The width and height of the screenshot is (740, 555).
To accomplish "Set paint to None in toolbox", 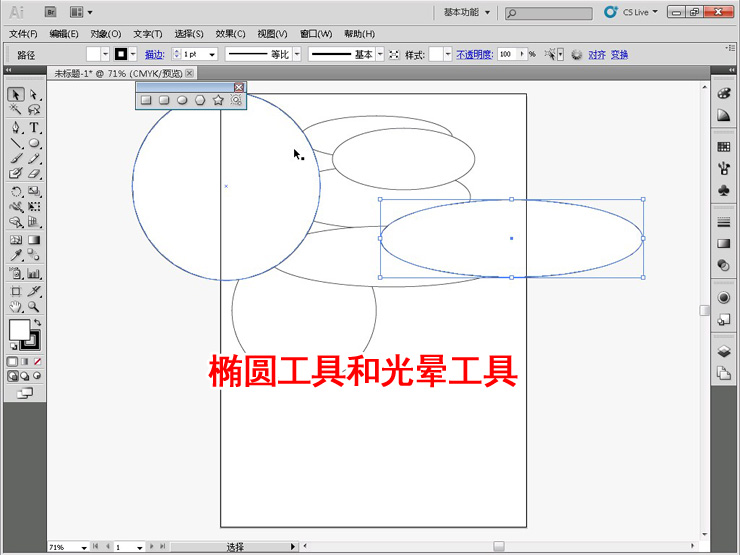I will 37,361.
